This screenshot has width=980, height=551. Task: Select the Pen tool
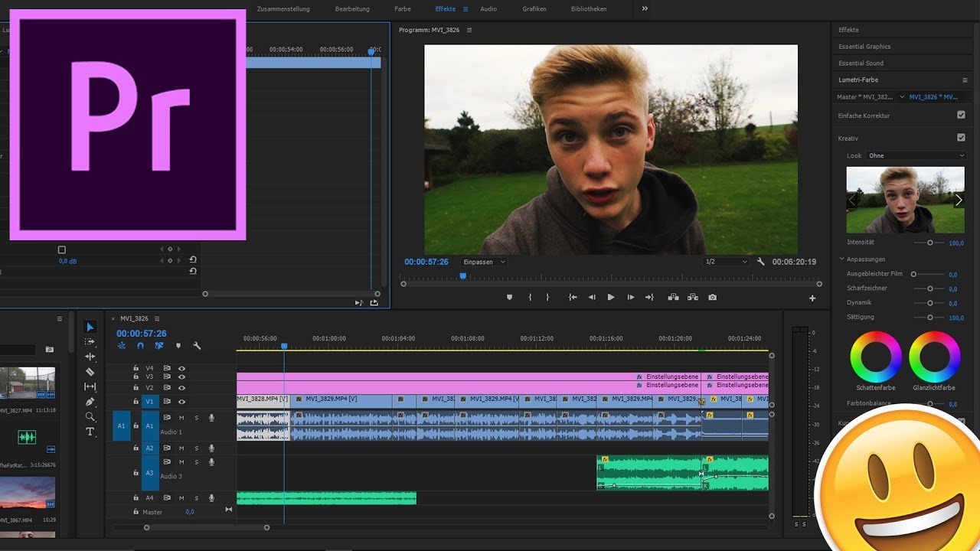(90, 402)
